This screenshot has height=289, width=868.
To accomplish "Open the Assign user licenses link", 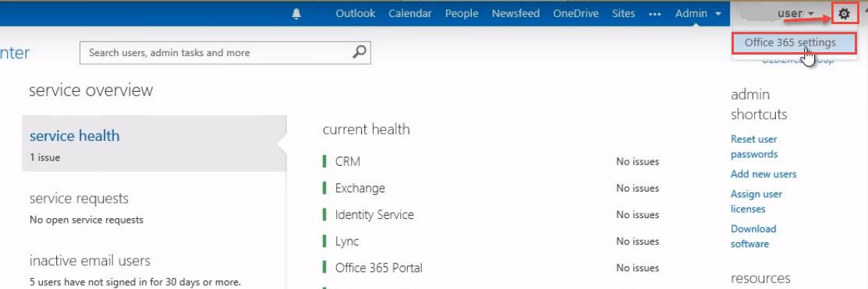I will click(756, 201).
